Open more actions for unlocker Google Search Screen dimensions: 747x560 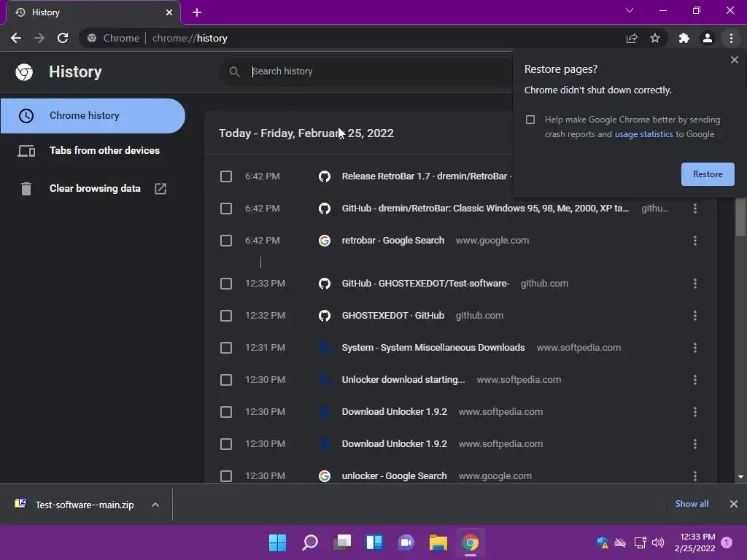(x=695, y=476)
